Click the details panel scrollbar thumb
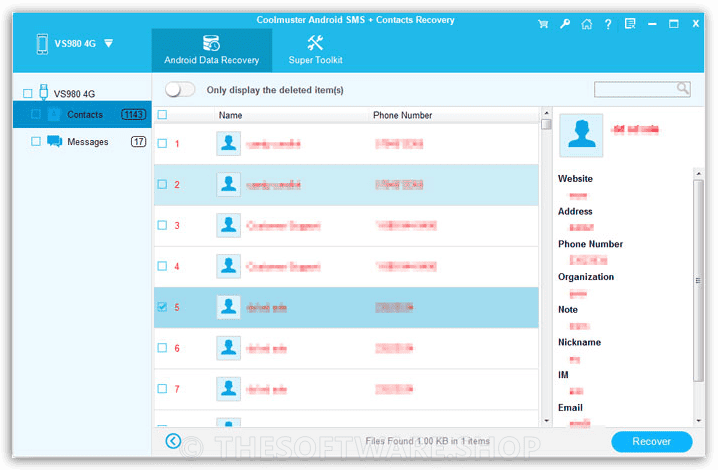 click(698, 280)
